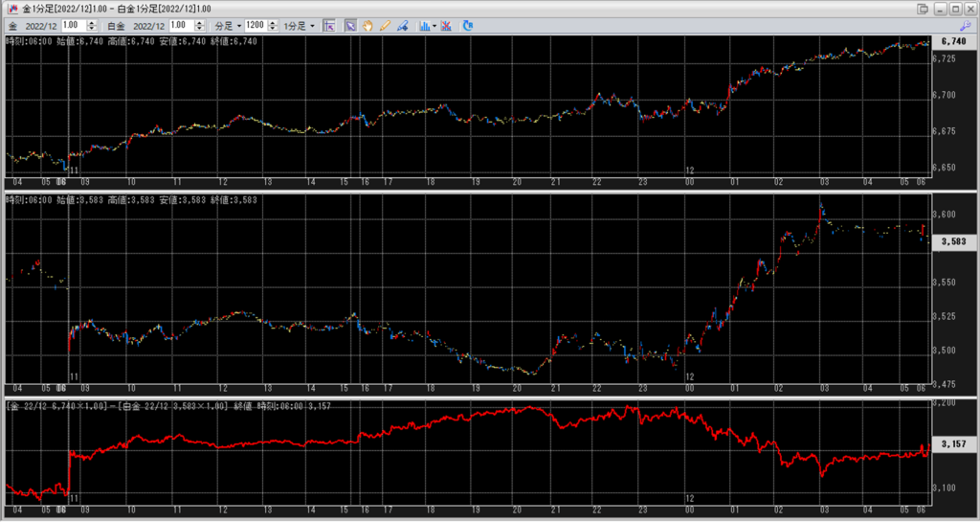Screen dimensions: 980x522
Task: Open the dropdown arrow beside chart indicator icon
Action: [434, 25]
